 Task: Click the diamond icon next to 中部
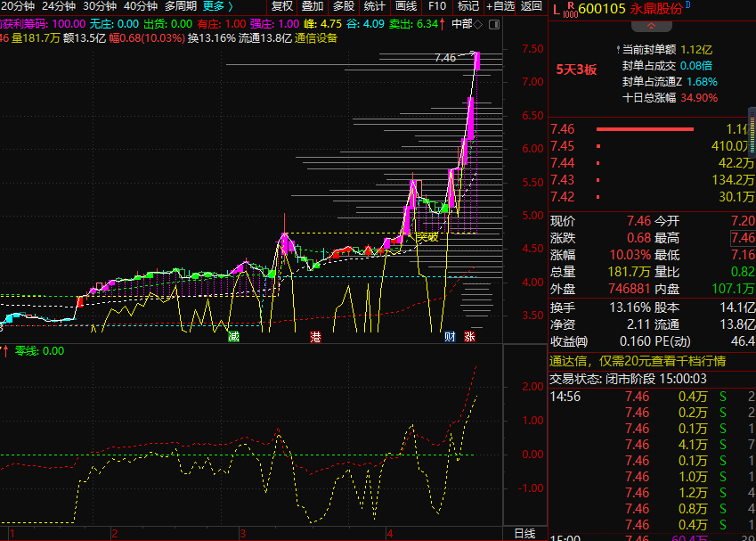479,23
